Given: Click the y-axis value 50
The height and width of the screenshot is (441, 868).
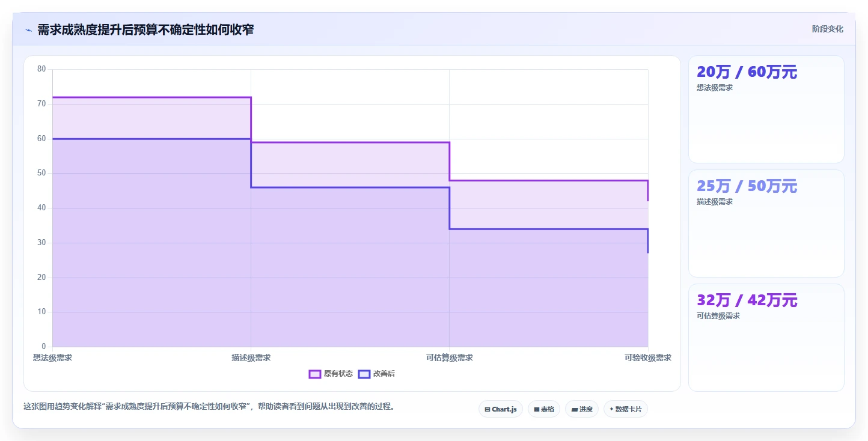Looking at the screenshot, I should [x=41, y=173].
